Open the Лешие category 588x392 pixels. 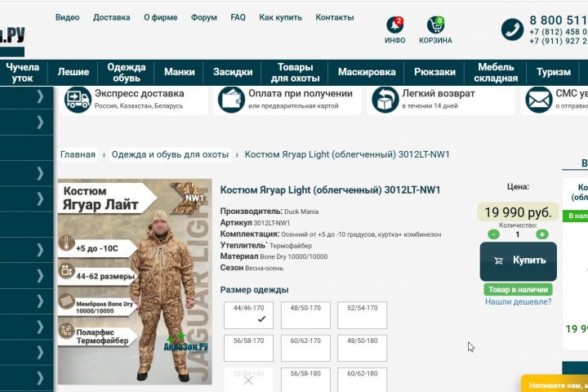coord(73,73)
